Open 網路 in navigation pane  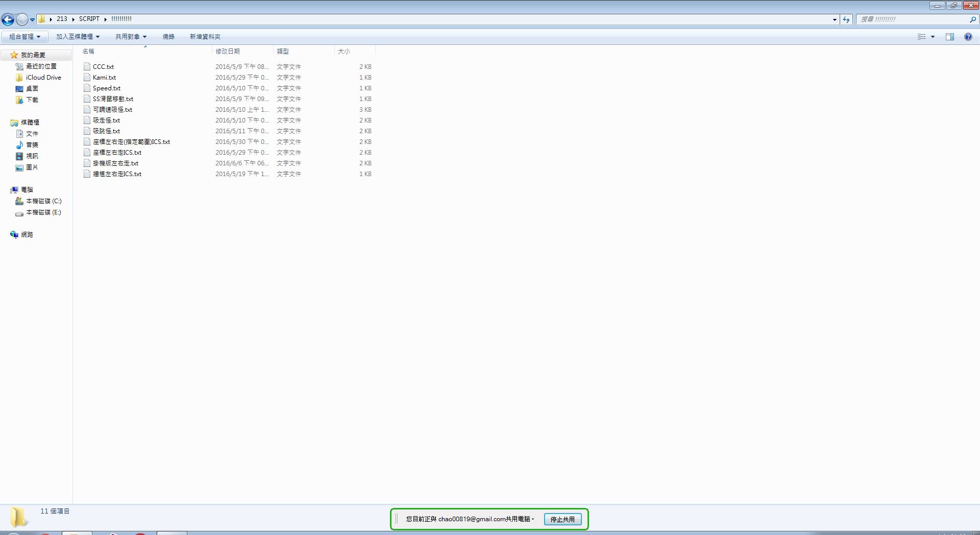click(27, 235)
